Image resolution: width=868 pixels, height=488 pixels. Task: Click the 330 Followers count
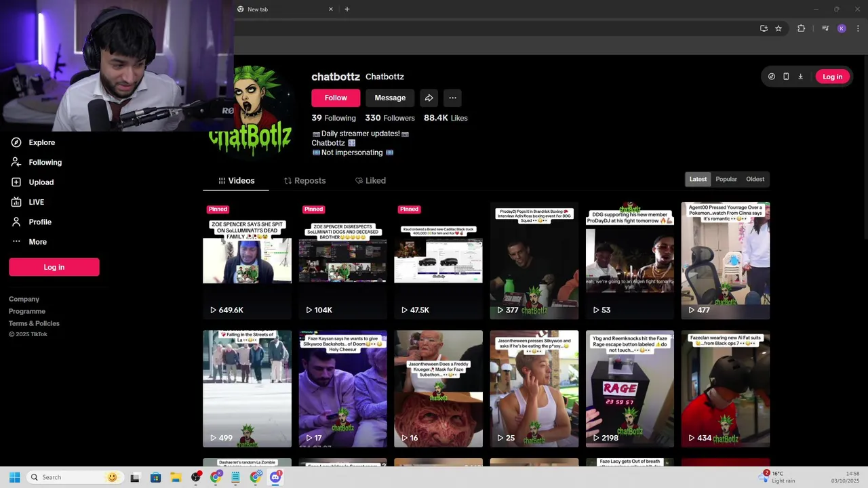tap(390, 118)
